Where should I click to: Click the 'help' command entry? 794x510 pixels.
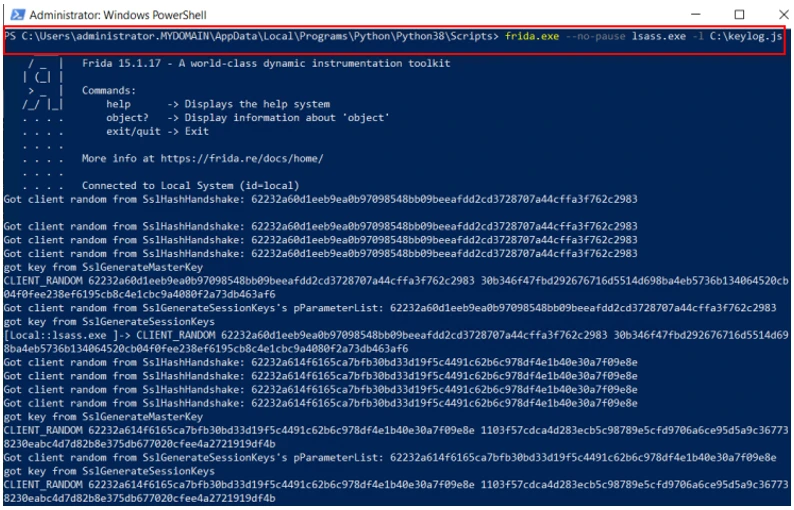(119, 104)
